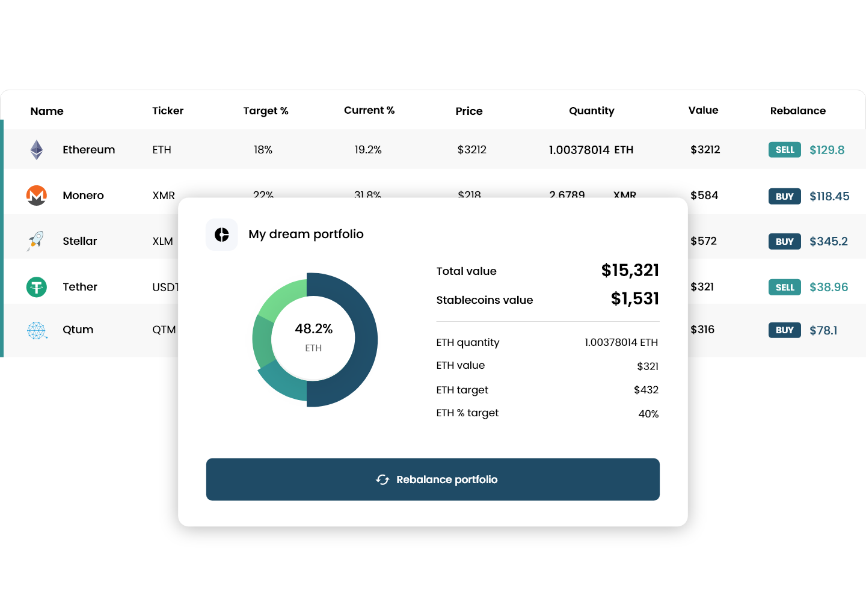Click the Total value amount $15,321

click(x=630, y=271)
